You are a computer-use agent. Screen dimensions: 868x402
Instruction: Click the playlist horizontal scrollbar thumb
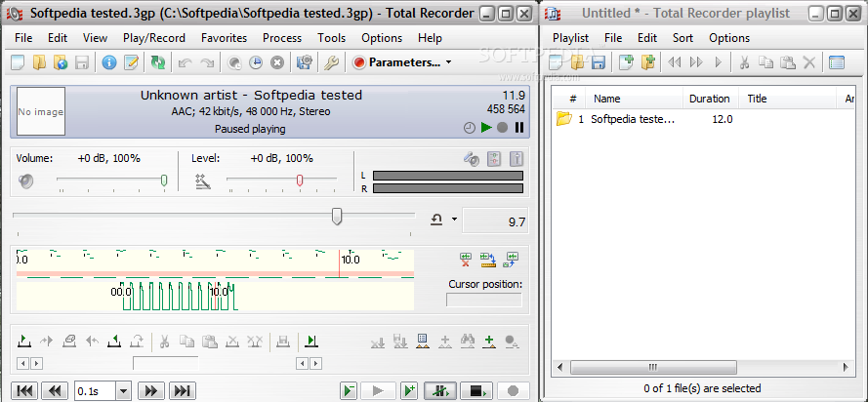pos(653,367)
